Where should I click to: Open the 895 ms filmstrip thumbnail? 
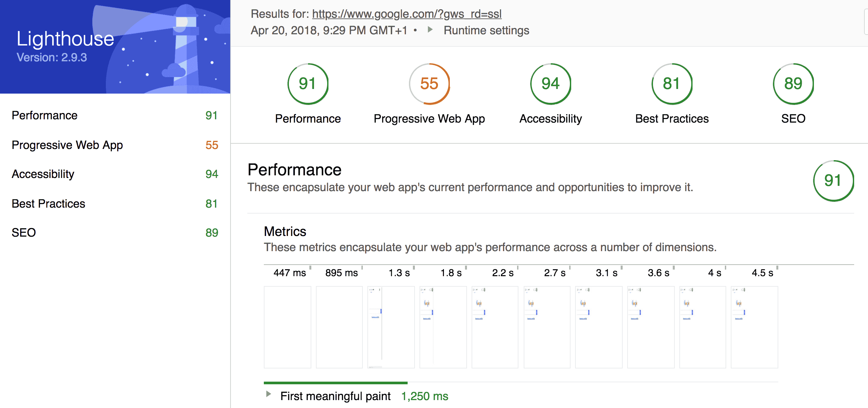tap(339, 327)
